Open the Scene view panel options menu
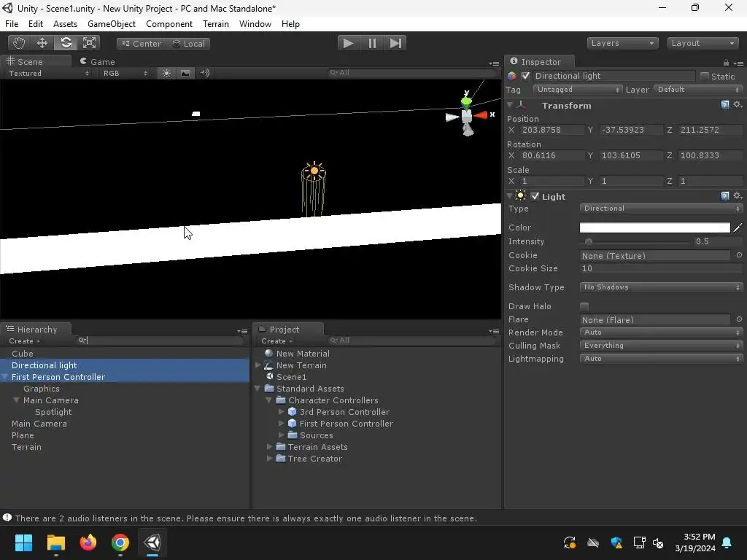The height and width of the screenshot is (560, 747). coord(494,63)
